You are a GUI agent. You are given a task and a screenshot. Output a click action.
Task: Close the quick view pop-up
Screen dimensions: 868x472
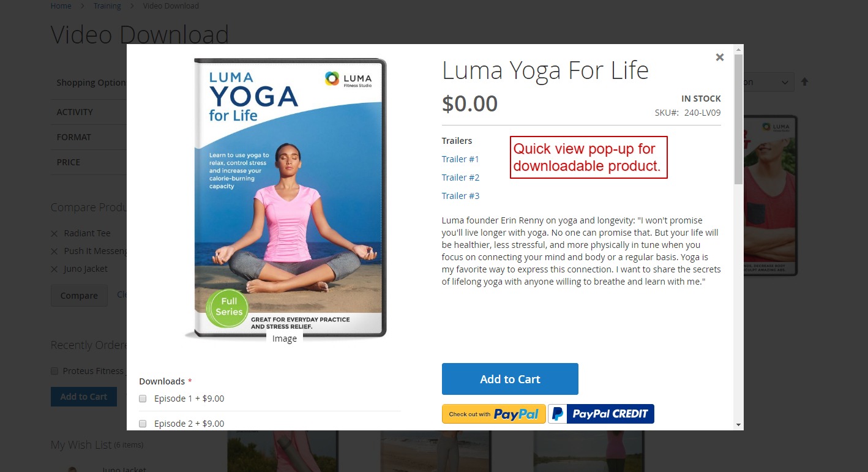720,57
